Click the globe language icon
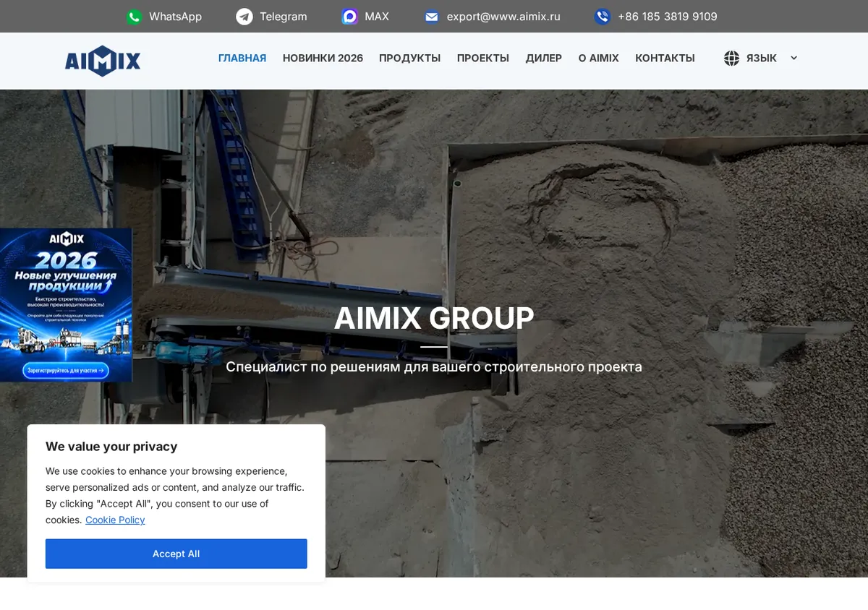 [x=731, y=58]
